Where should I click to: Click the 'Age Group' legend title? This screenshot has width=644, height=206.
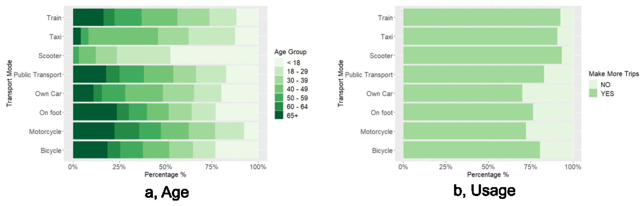pyautogui.click(x=290, y=52)
